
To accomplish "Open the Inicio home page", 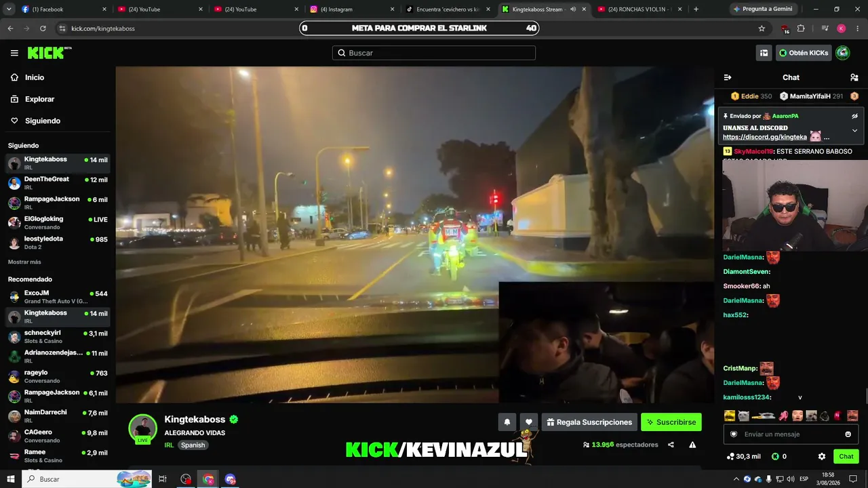I will click(x=35, y=77).
